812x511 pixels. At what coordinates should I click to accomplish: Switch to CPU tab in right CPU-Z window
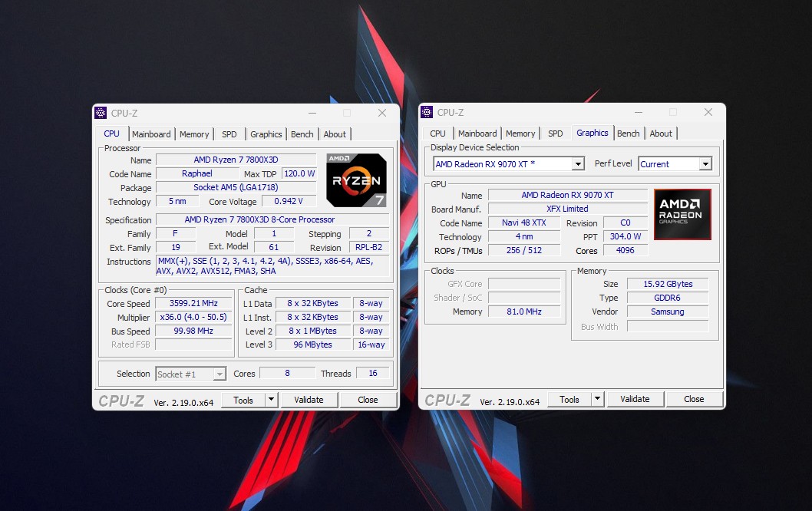(x=437, y=134)
